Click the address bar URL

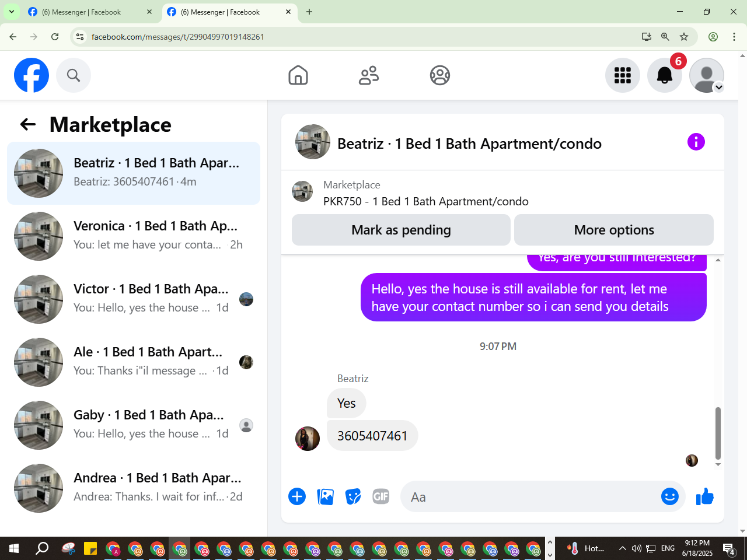(x=178, y=37)
